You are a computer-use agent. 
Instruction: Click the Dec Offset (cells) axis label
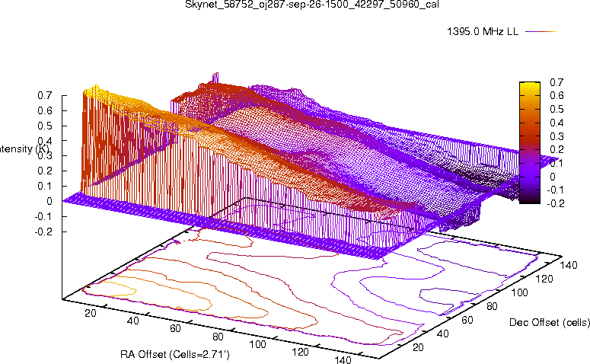[550, 322]
